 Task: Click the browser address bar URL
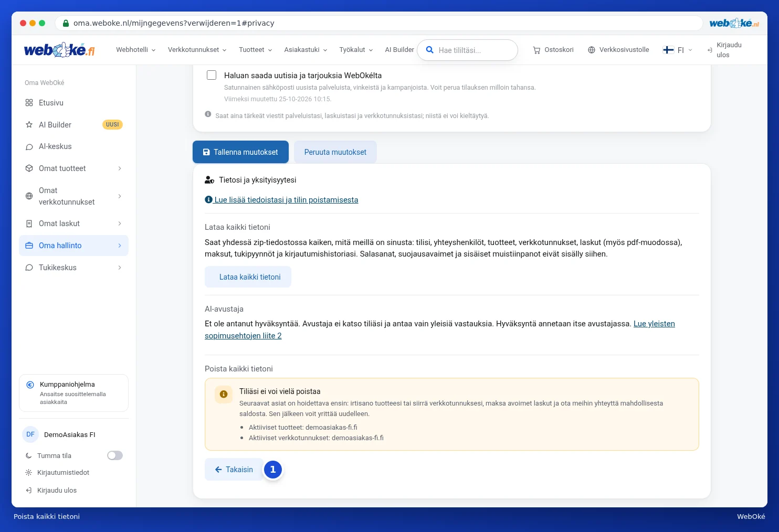[174, 23]
